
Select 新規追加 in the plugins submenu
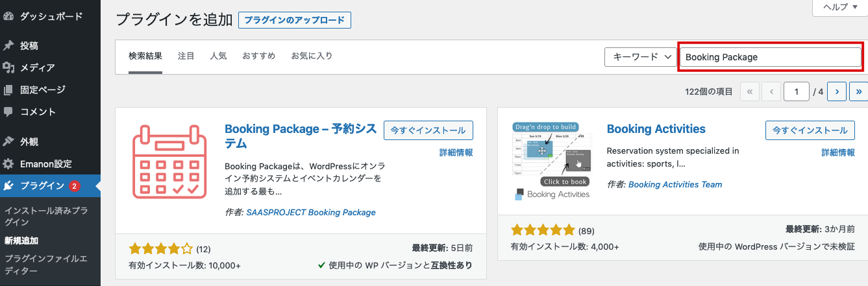(x=21, y=241)
